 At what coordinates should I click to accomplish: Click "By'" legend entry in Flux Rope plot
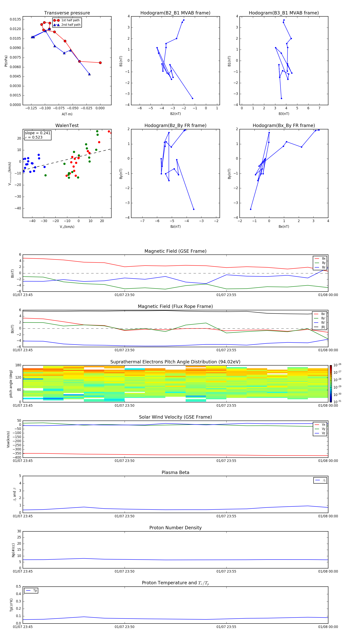320,318
